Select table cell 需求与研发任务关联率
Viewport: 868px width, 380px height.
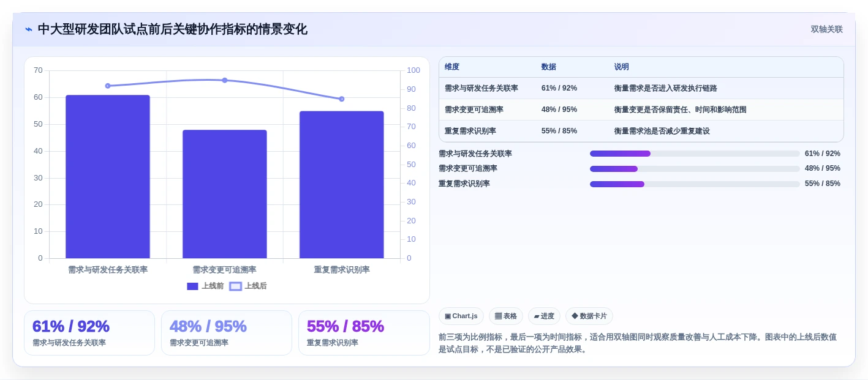(481, 88)
